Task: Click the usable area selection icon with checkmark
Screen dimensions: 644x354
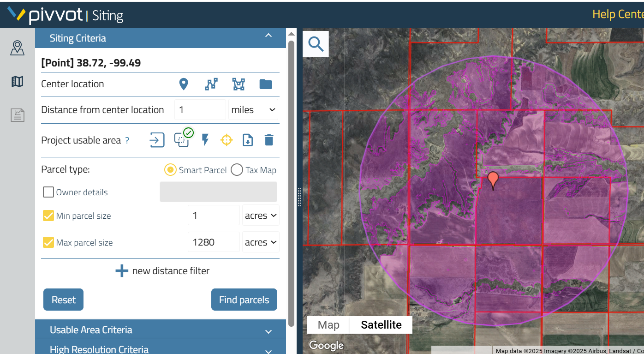Action: [x=183, y=138]
